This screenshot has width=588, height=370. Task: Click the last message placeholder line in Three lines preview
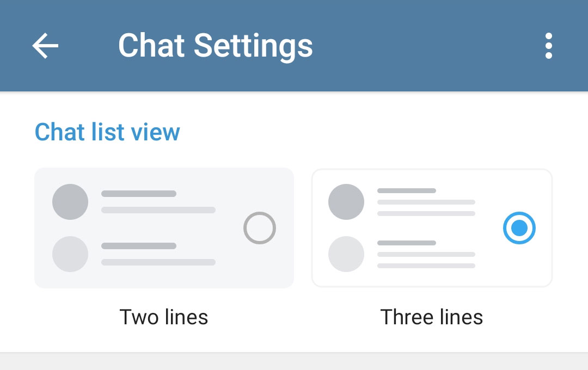point(426,266)
